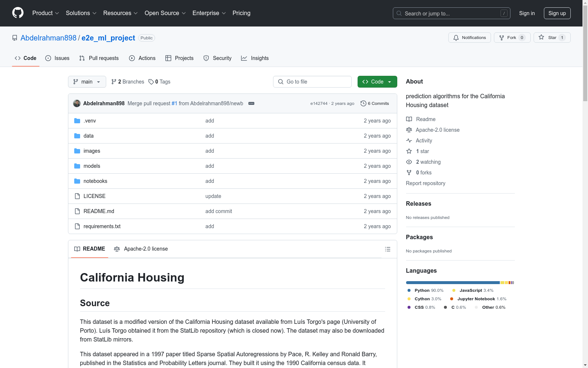Open the Product dropdown menu

pos(46,13)
